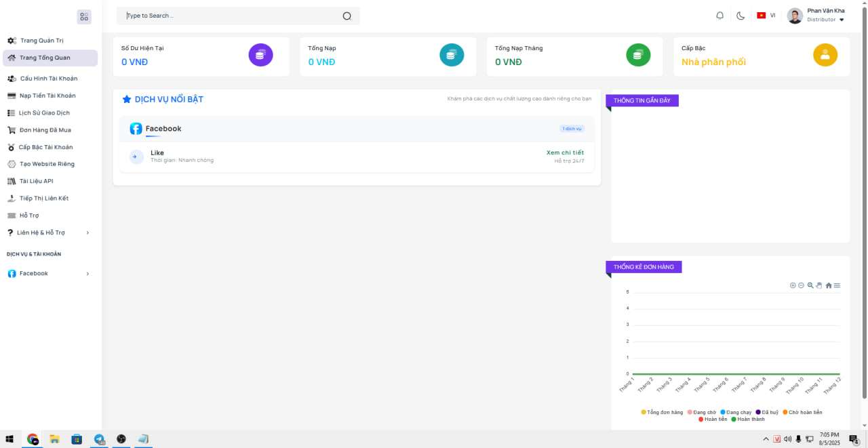Toggle Đã huỷ legend series
This screenshot has height=448, width=868.
coord(767,412)
